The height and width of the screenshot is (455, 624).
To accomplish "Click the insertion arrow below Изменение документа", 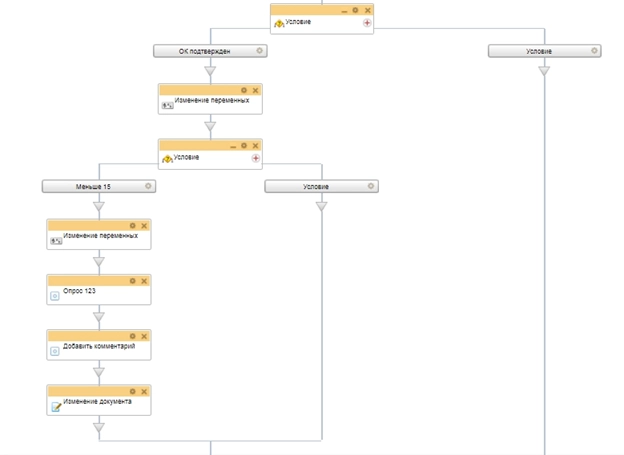I will (x=98, y=427).
